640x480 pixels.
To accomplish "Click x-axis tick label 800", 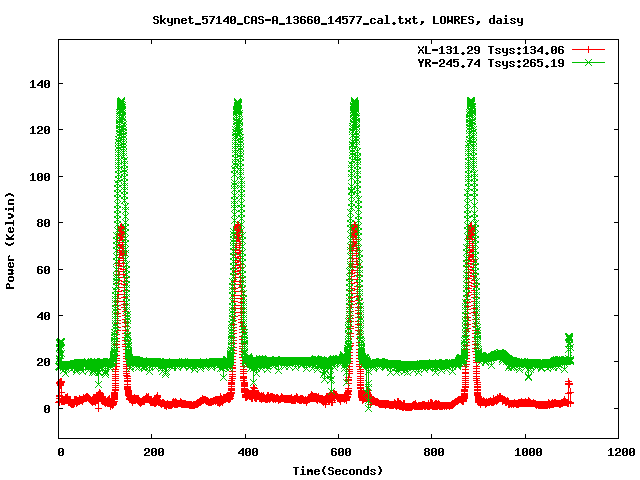I will 434,452.
